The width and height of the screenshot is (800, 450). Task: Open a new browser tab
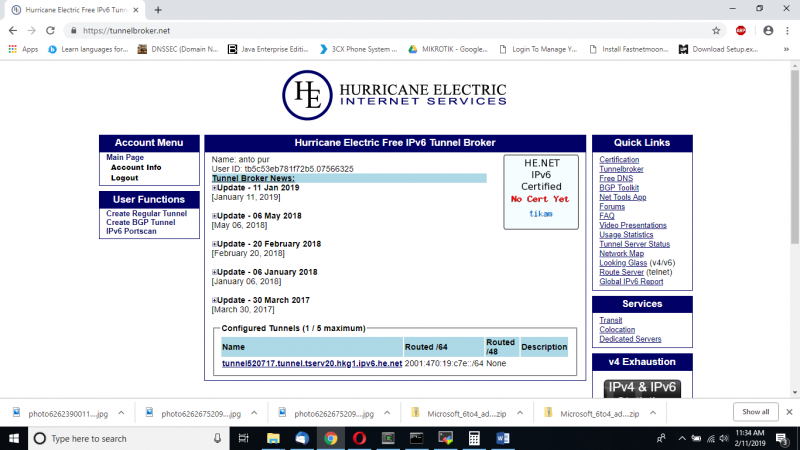158,10
